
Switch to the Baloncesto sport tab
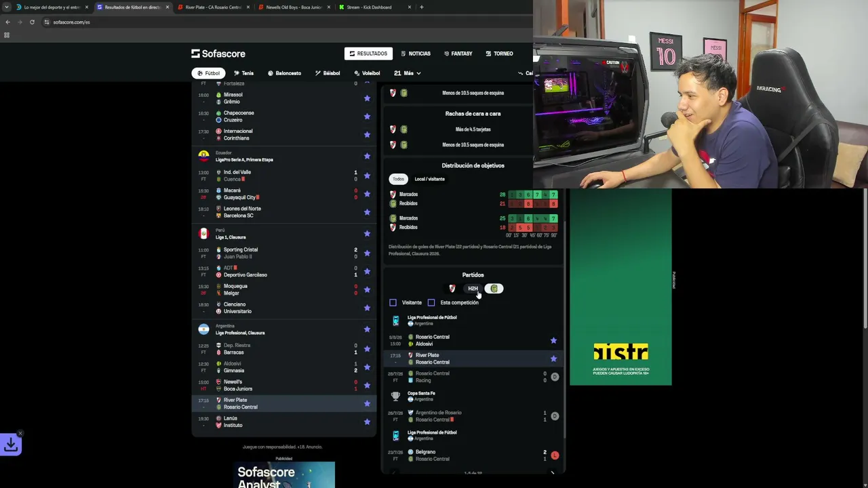point(284,73)
